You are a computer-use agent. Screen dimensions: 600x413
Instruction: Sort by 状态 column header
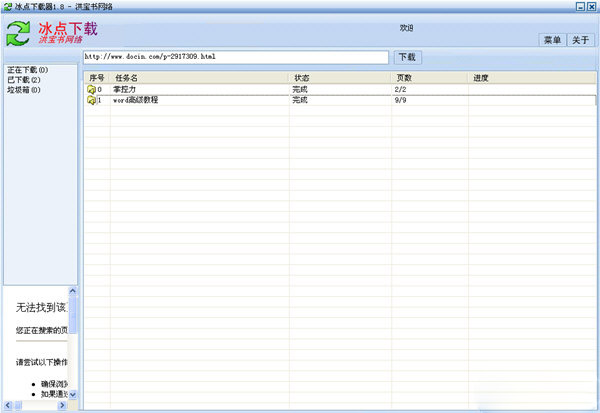340,78
